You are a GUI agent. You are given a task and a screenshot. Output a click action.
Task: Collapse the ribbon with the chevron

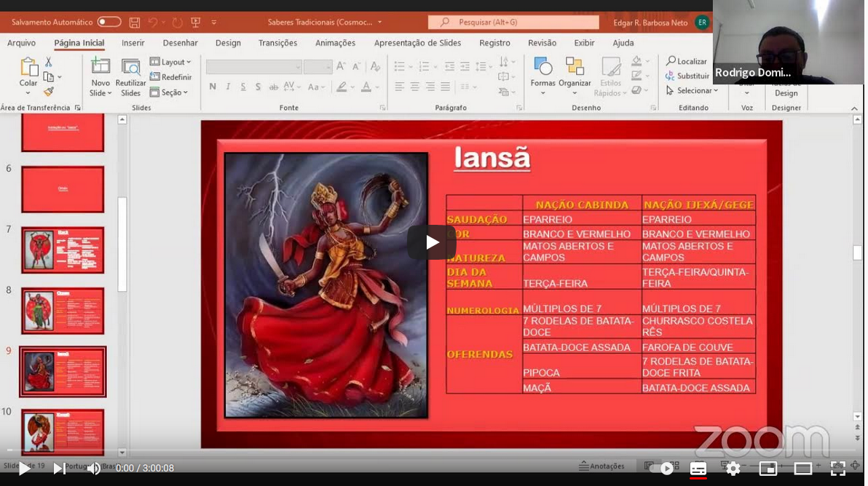click(854, 108)
